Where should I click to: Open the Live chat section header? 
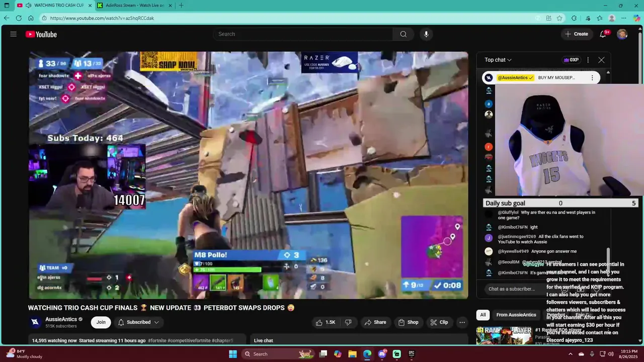[264, 341]
